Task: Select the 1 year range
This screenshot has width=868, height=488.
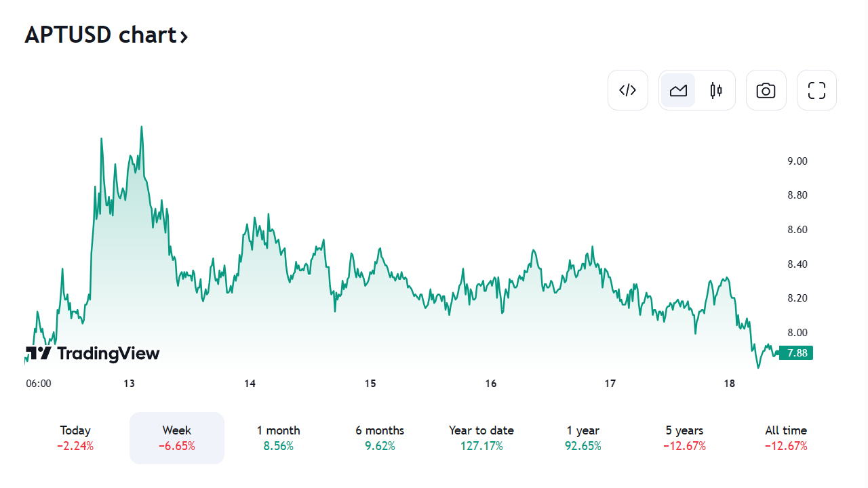Action: tap(583, 438)
